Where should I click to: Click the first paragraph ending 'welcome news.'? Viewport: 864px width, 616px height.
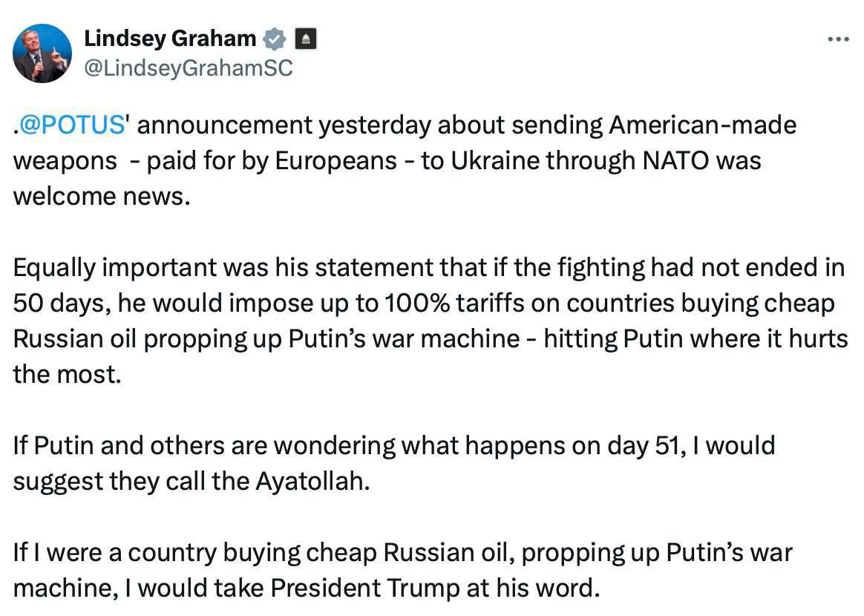point(405,161)
